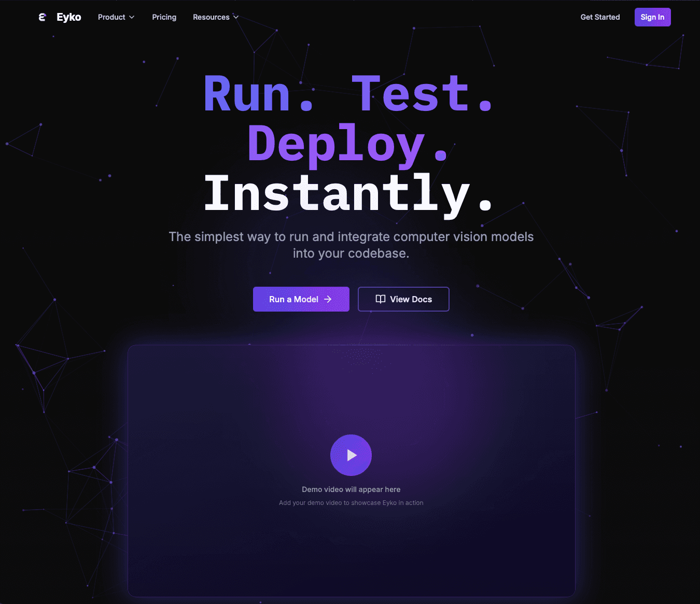
Task: Click the Eyko brand name text
Action: tap(69, 17)
